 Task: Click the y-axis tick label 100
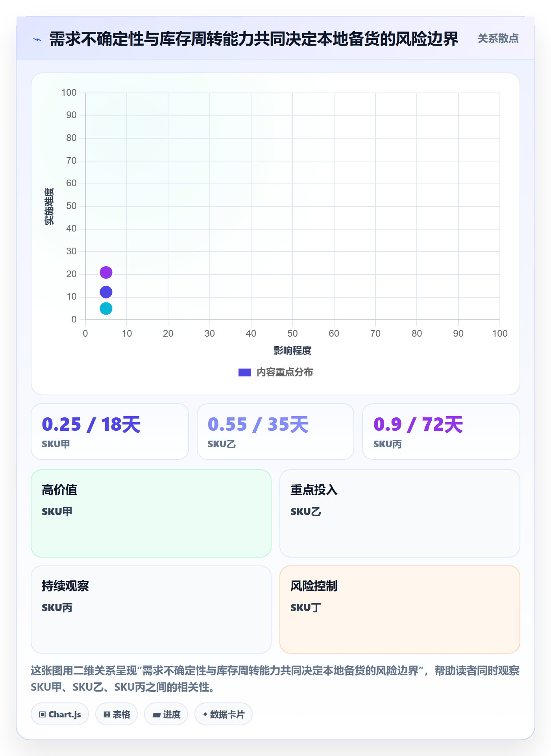tap(69, 93)
